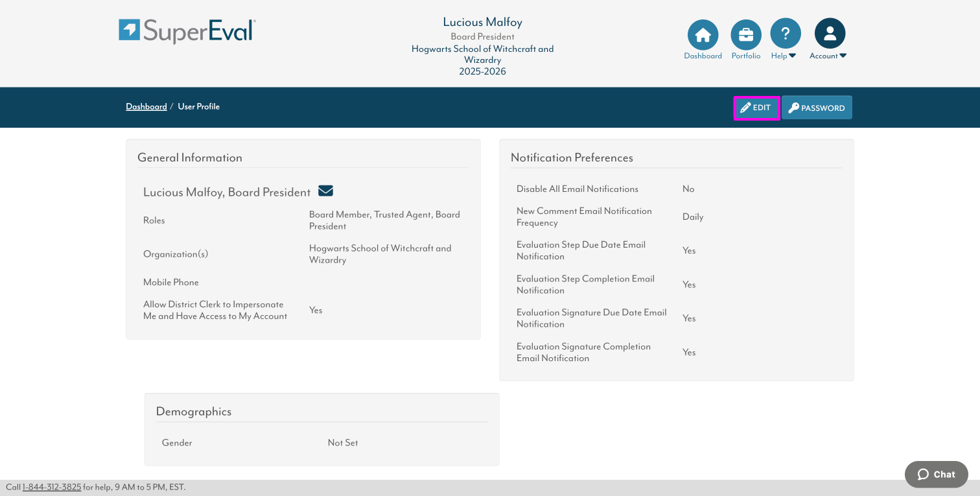Click 'Disable All Email Notifications' label

click(x=577, y=189)
